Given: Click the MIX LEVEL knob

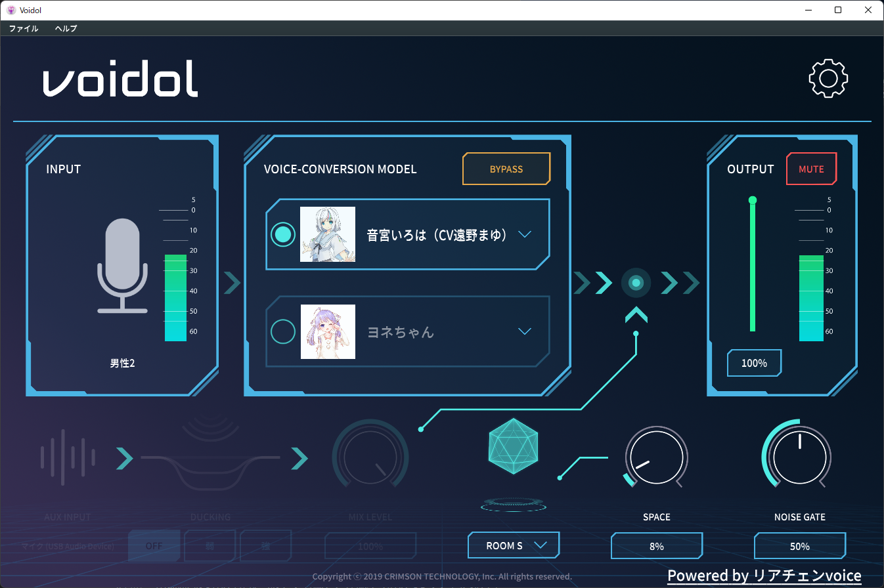Looking at the screenshot, I should tap(370, 455).
